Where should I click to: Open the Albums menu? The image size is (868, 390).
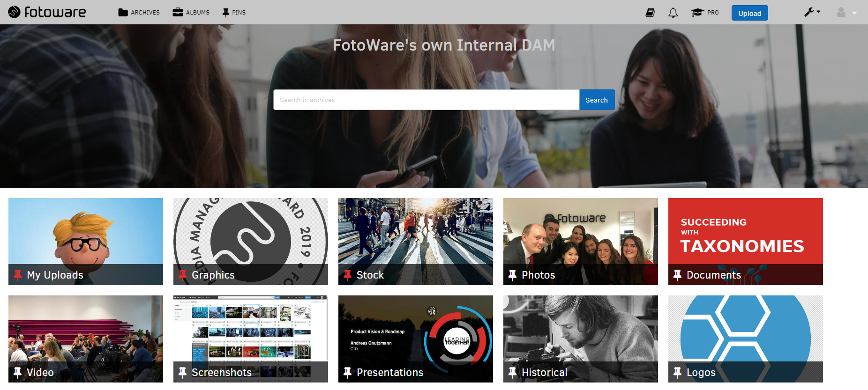(191, 13)
